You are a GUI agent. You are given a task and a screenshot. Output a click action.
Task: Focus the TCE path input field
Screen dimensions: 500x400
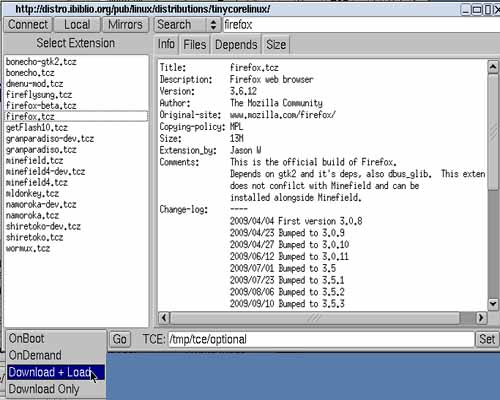pyautogui.click(x=321, y=339)
